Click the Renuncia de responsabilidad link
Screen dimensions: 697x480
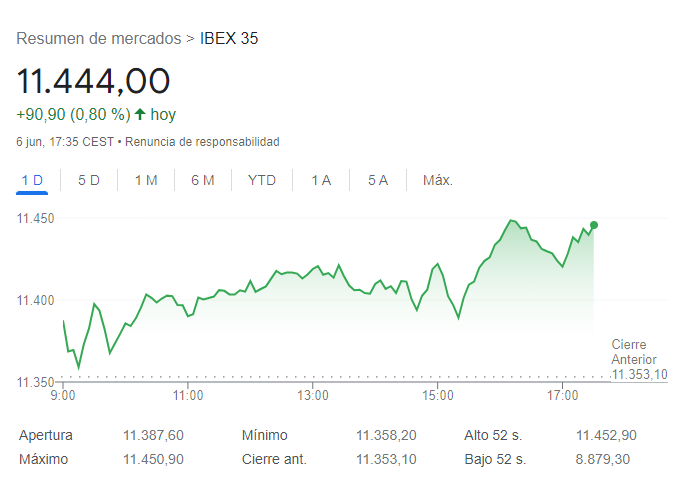pyautogui.click(x=202, y=142)
